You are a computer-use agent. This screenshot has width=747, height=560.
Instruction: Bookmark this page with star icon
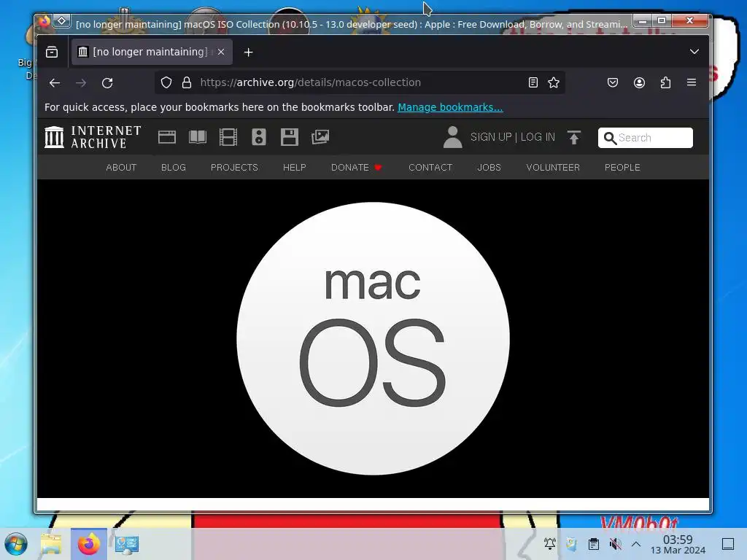pyautogui.click(x=554, y=82)
